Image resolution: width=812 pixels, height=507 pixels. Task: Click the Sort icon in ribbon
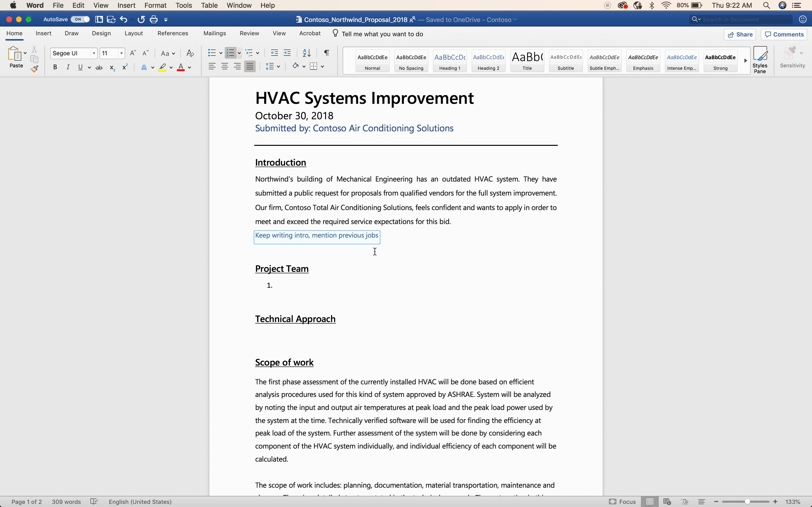click(x=307, y=53)
